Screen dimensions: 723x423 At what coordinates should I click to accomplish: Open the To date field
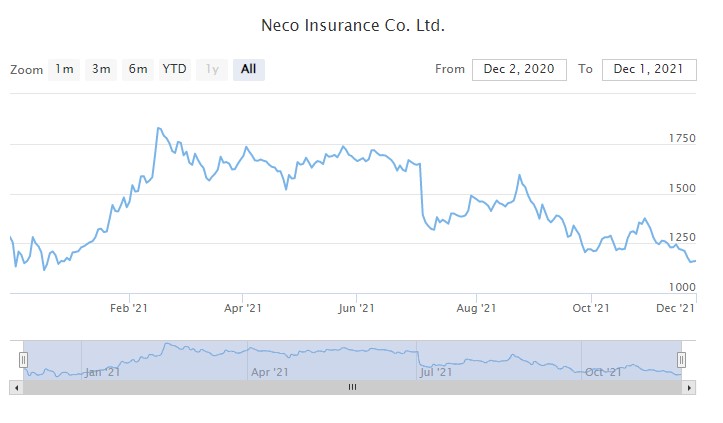tap(649, 69)
